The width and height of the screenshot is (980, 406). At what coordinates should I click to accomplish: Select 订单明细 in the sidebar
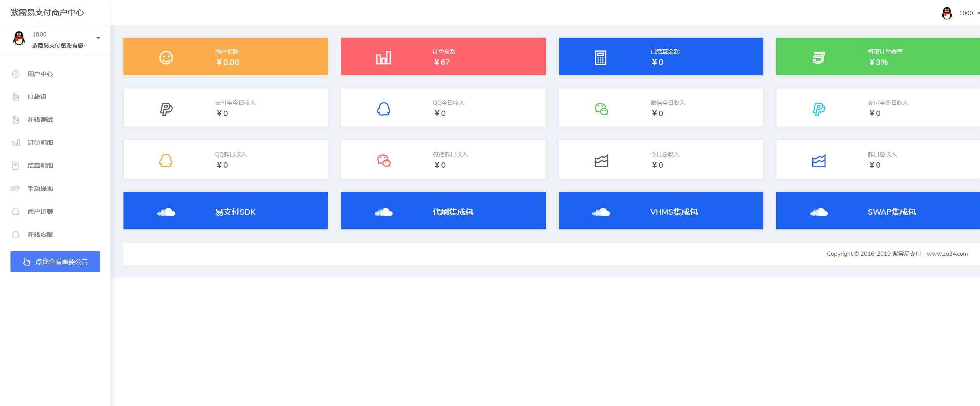pos(40,143)
